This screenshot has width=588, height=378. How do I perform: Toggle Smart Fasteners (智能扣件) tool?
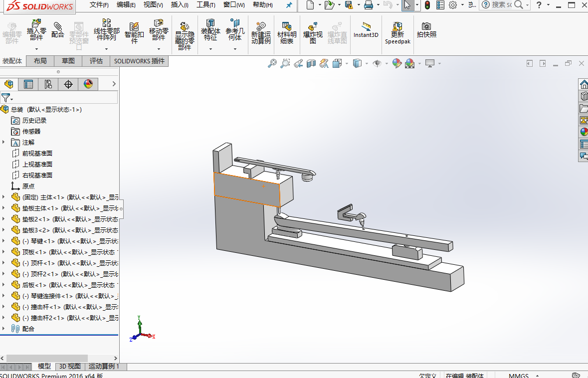pos(134,33)
